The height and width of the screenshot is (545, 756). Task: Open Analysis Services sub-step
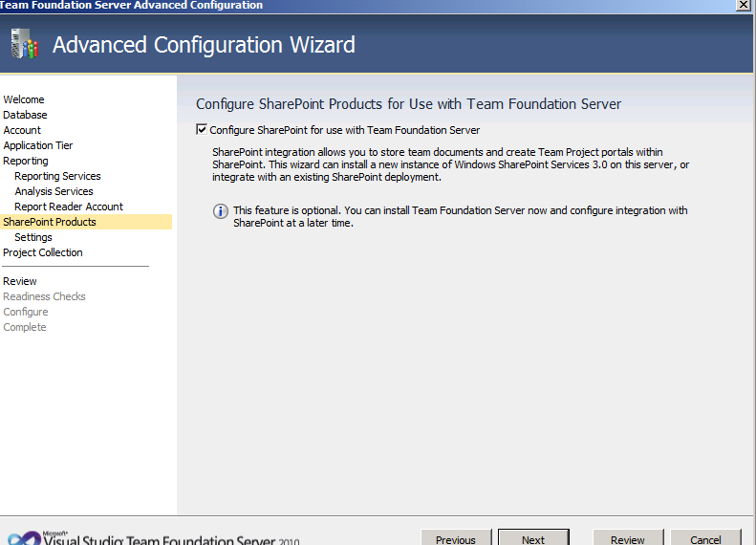pos(54,191)
